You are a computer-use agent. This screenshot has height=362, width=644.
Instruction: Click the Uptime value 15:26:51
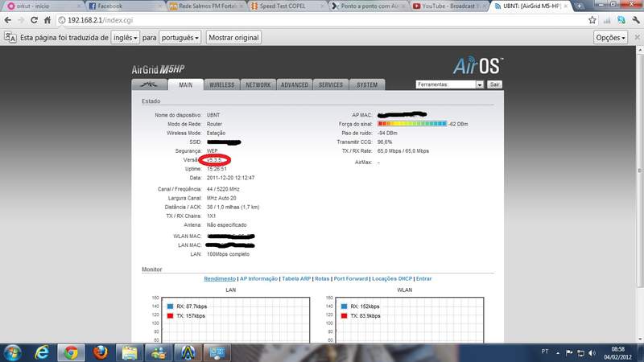217,169
